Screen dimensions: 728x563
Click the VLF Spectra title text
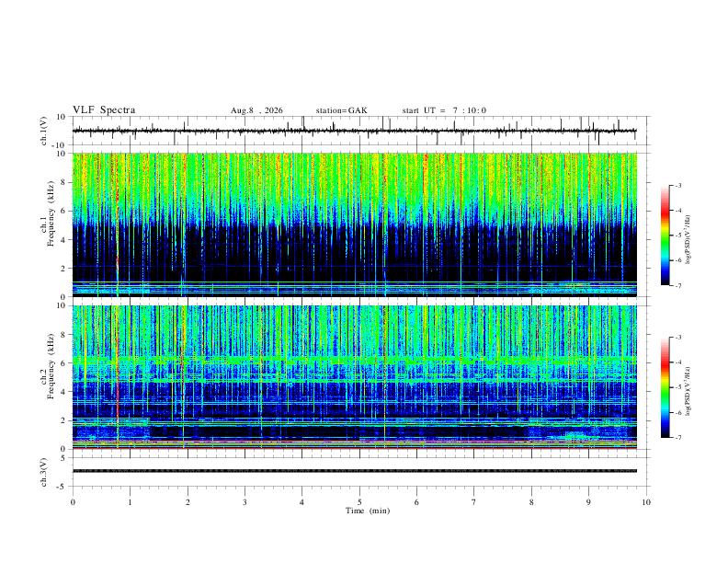coord(104,110)
